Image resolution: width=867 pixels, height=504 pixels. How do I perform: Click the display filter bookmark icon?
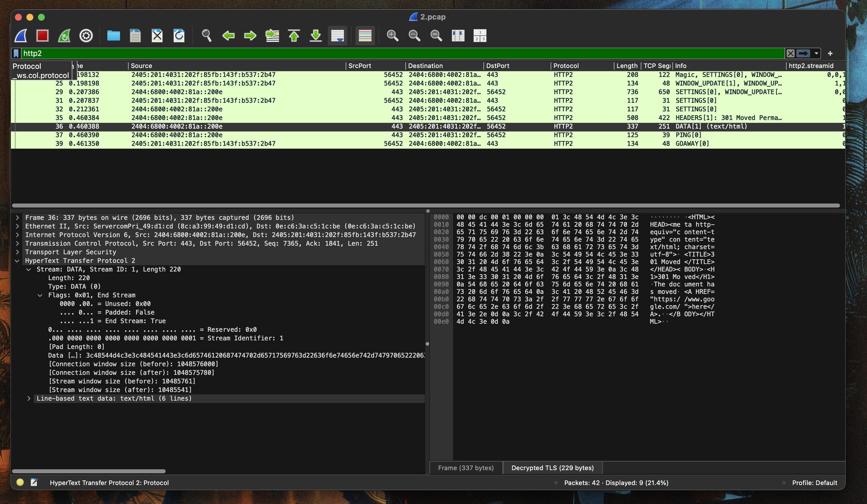click(x=16, y=53)
